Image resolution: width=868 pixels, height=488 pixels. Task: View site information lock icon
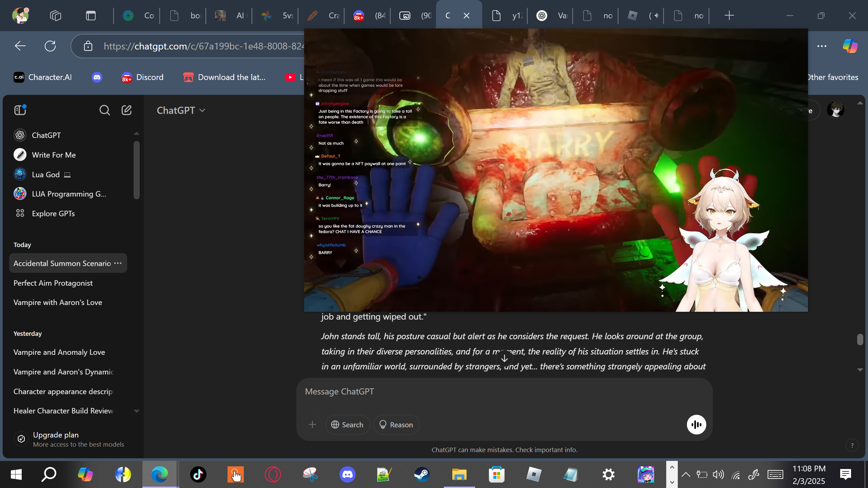coord(88,46)
